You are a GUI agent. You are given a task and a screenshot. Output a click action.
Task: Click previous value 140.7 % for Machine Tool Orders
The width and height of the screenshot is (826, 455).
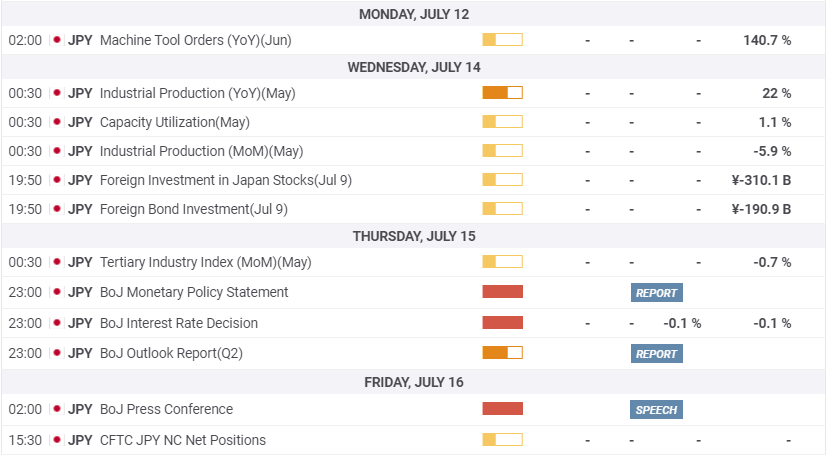click(767, 40)
